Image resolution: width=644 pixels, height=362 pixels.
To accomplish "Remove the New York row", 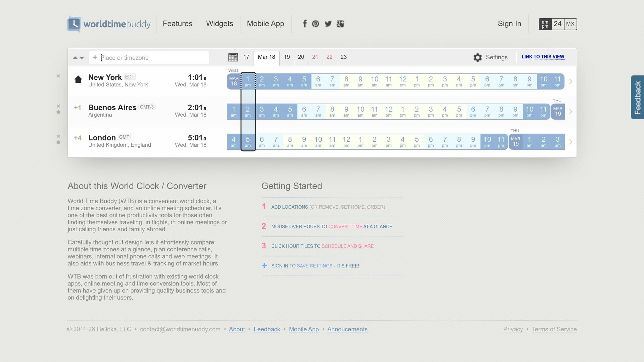I will (58, 76).
